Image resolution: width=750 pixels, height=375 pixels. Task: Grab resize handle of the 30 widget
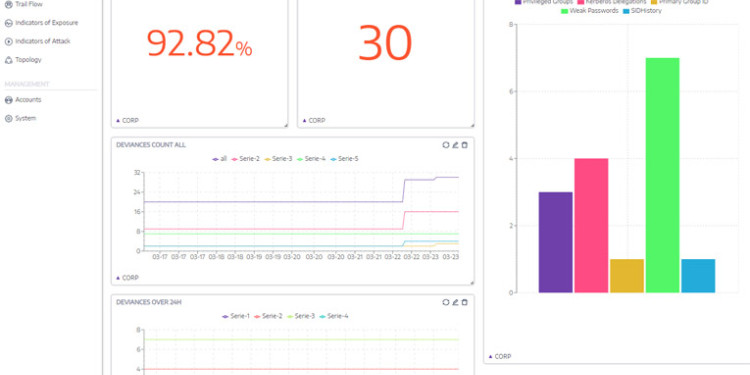tap(472, 125)
